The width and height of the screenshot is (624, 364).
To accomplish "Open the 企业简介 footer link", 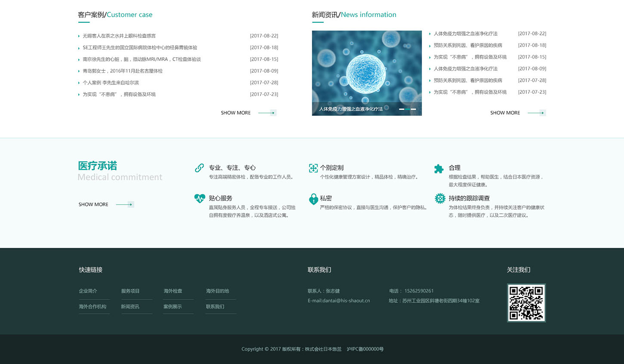I will click(x=88, y=291).
